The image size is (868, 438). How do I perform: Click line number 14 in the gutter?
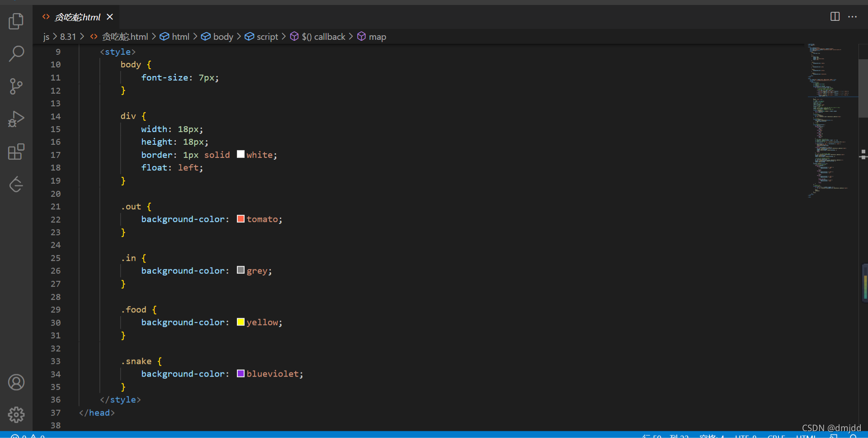55,116
